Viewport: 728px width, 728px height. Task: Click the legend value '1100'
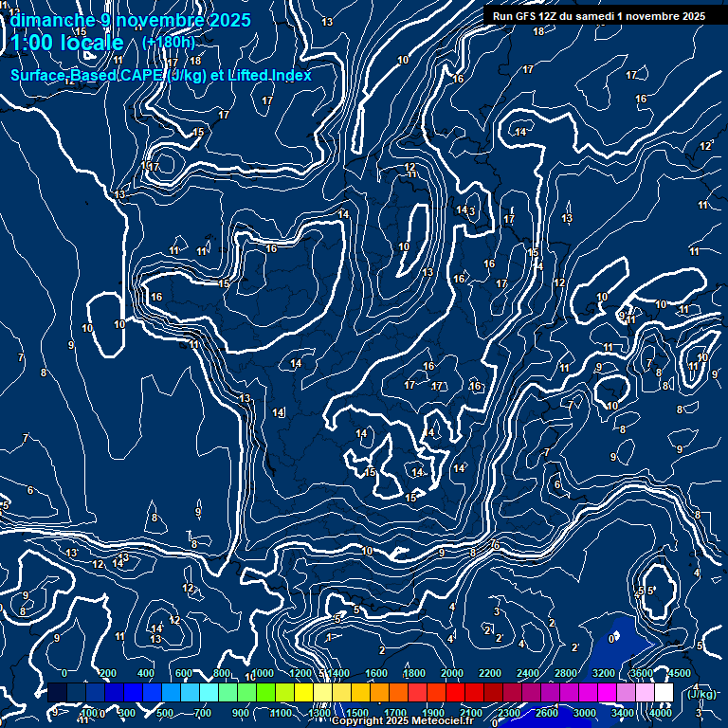click(x=281, y=713)
